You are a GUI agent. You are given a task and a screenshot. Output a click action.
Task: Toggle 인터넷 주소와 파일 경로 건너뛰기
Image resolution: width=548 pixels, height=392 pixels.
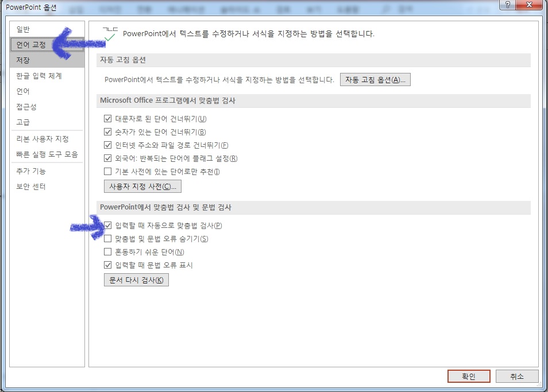(x=107, y=145)
